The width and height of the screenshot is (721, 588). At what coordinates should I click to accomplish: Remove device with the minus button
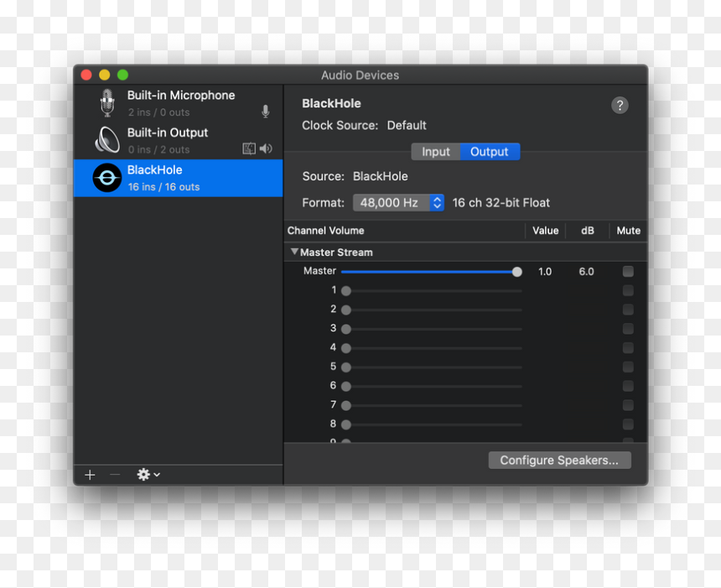(115, 475)
